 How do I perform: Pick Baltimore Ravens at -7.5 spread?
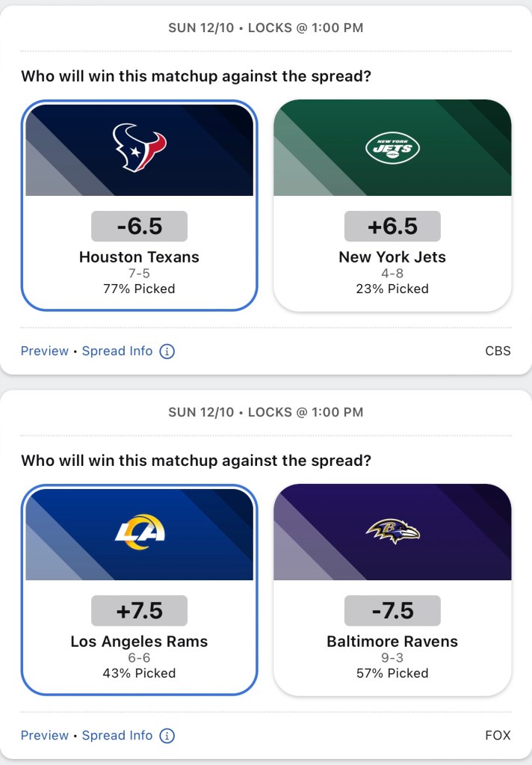click(x=392, y=641)
